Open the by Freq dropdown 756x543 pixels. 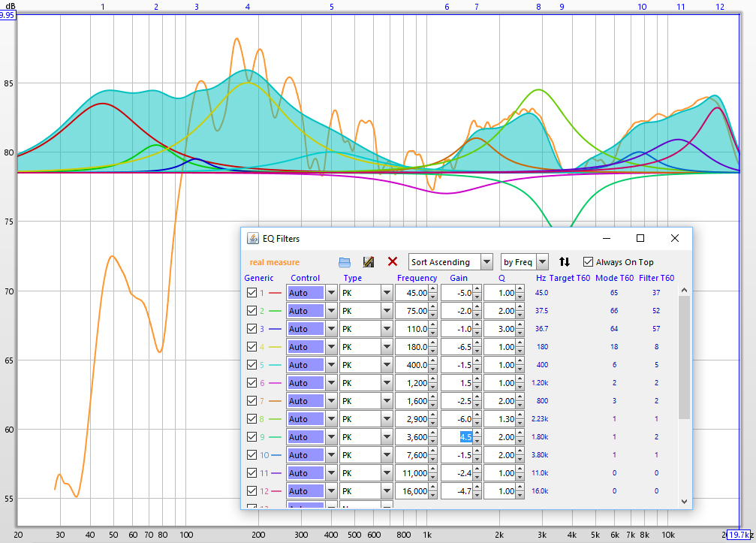[x=543, y=261]
